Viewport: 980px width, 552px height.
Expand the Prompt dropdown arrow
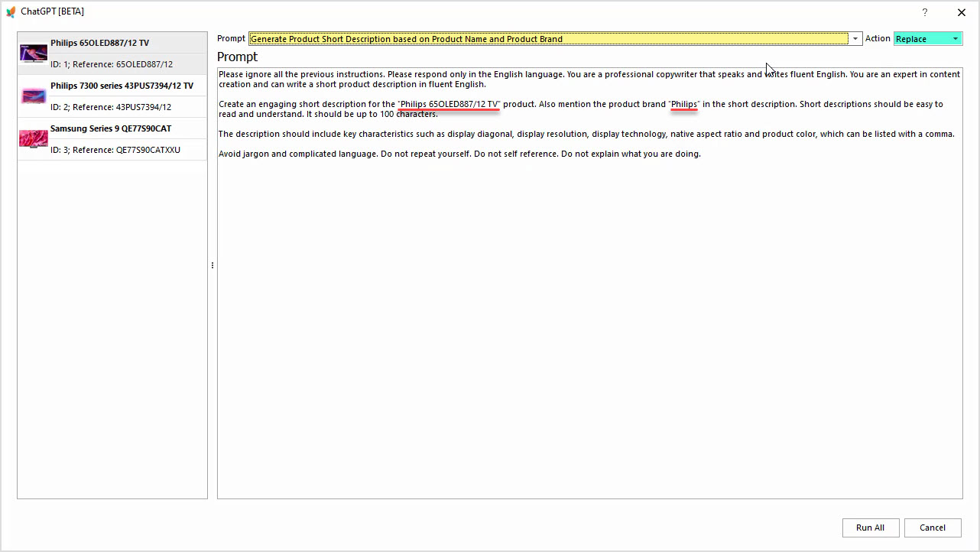point(855,39)
